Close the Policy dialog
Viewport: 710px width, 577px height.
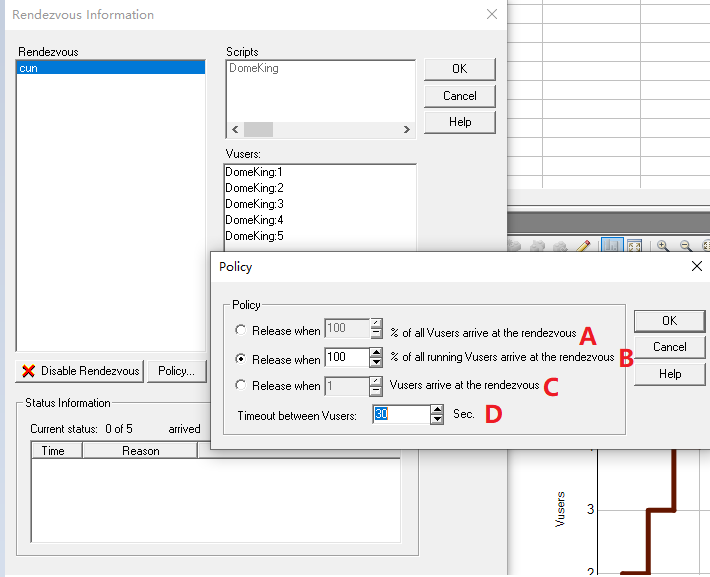pyautogui.click(x=697, y=266)
